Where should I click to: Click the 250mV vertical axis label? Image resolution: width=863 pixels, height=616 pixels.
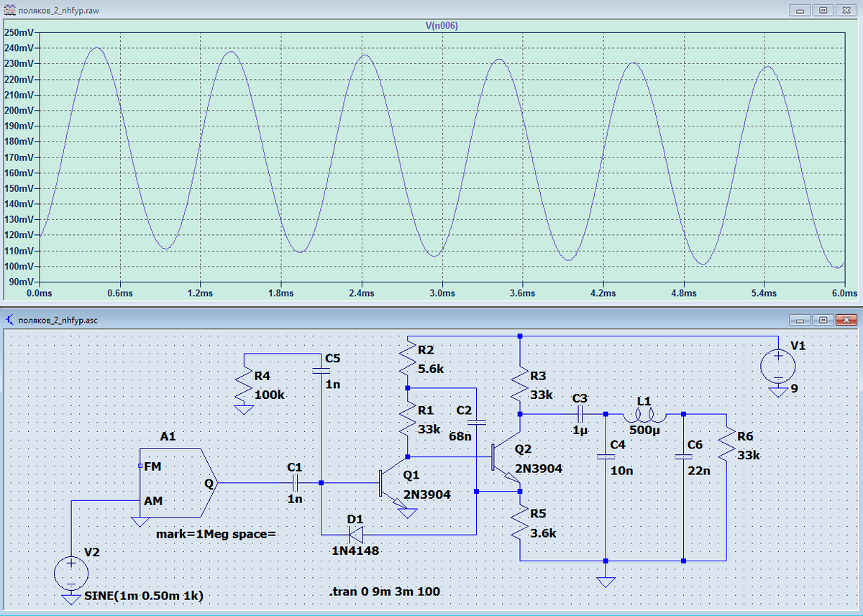[18, 32]
